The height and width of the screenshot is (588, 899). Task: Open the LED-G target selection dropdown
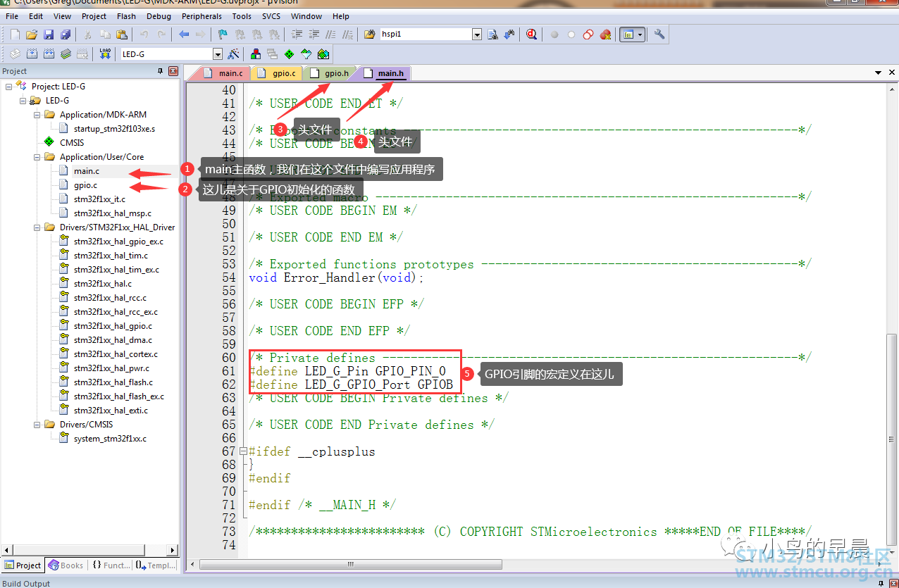217,54
